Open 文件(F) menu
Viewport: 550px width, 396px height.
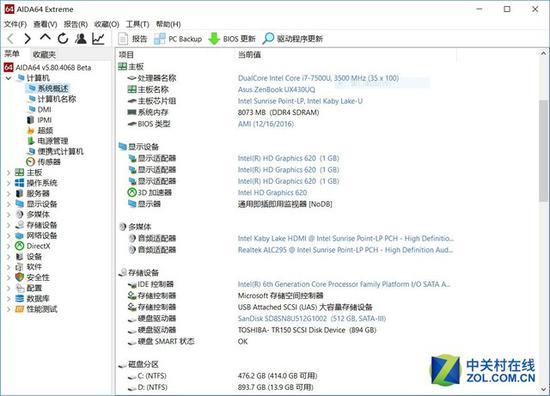click(15, 24)
